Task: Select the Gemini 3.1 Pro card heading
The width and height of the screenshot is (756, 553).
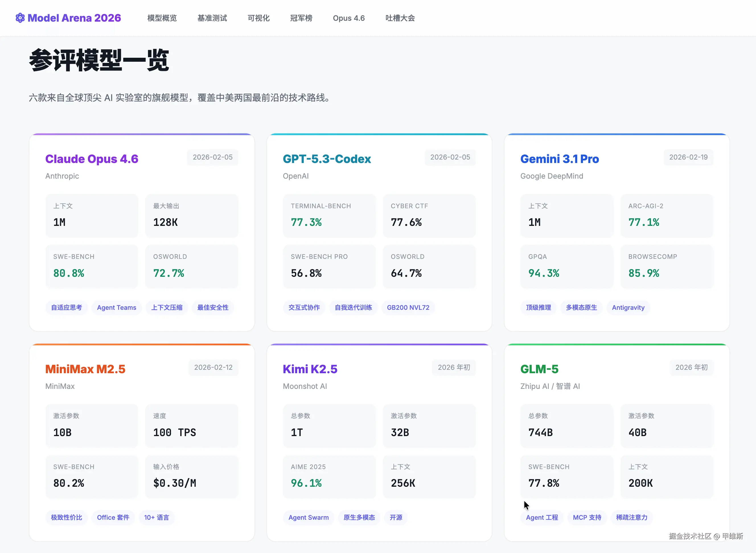Action: (x=559, y=159)
